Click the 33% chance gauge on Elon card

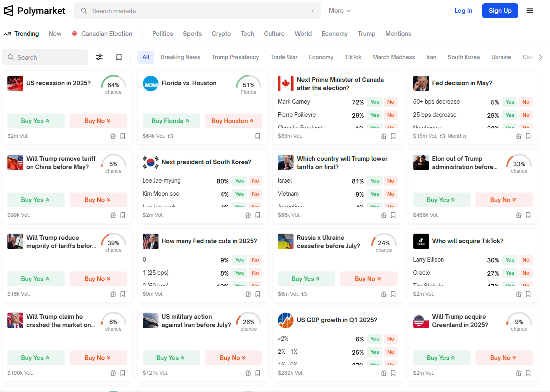click(519, 164)
